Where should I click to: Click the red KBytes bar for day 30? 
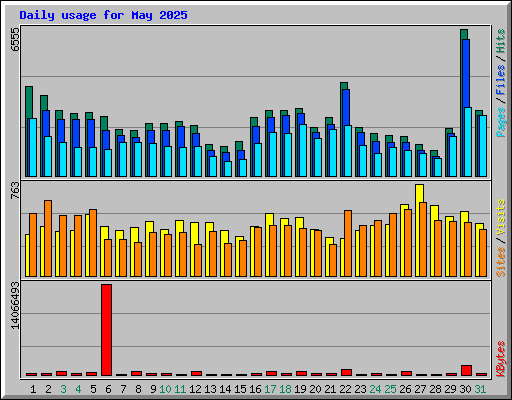coord(466,371)
